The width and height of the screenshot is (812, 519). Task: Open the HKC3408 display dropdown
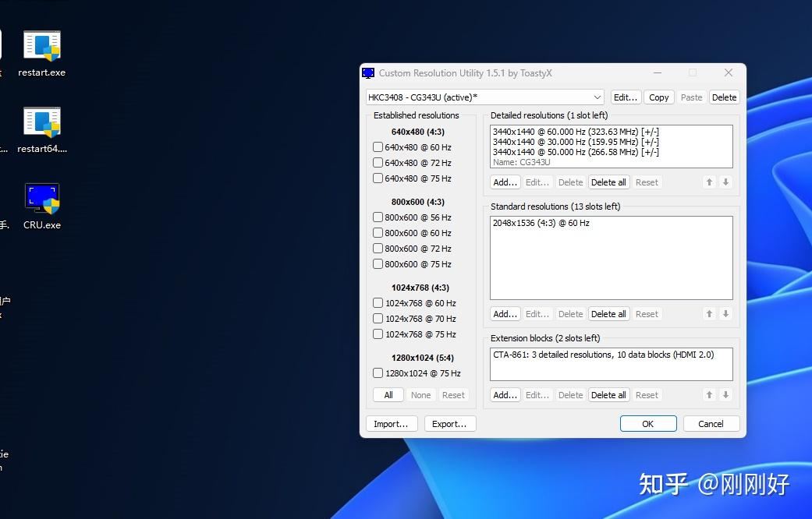pyautogui.click(x=484, y=97)
